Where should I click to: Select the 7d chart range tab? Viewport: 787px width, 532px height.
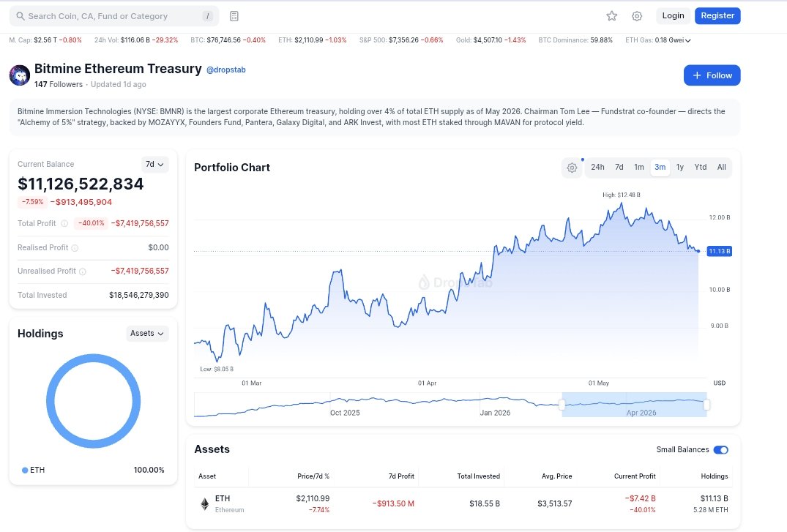coord(619,167)
